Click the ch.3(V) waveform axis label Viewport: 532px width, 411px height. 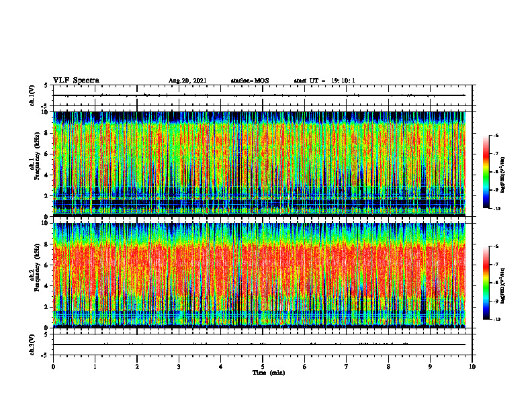pos(32,345)
